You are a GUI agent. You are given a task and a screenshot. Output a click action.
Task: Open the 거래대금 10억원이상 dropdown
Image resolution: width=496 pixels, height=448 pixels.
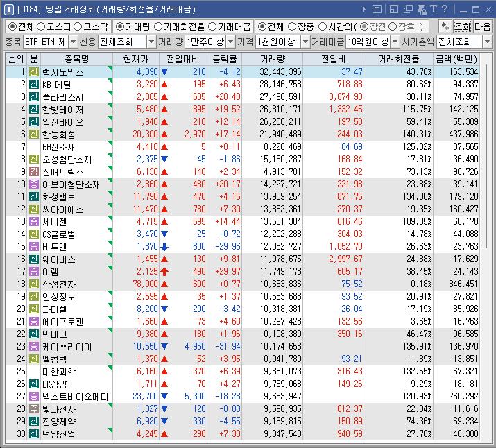pyautogui.click(x=395, y=42)
